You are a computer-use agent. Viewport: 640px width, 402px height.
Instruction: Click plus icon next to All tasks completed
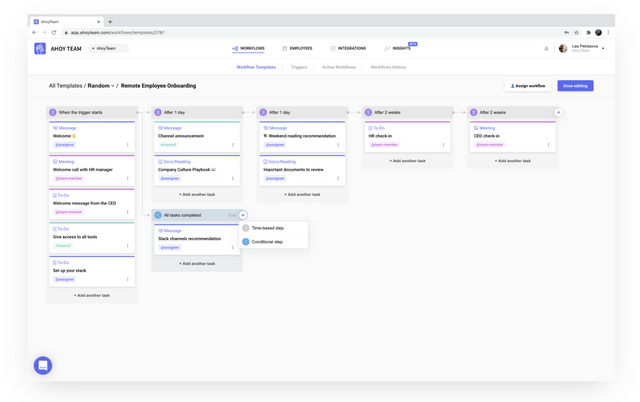pos(243,215)
